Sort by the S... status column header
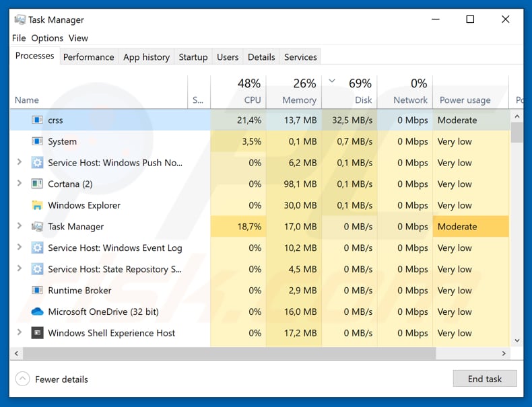The height and width of the screenshot is (407, 532). (199, 92)
